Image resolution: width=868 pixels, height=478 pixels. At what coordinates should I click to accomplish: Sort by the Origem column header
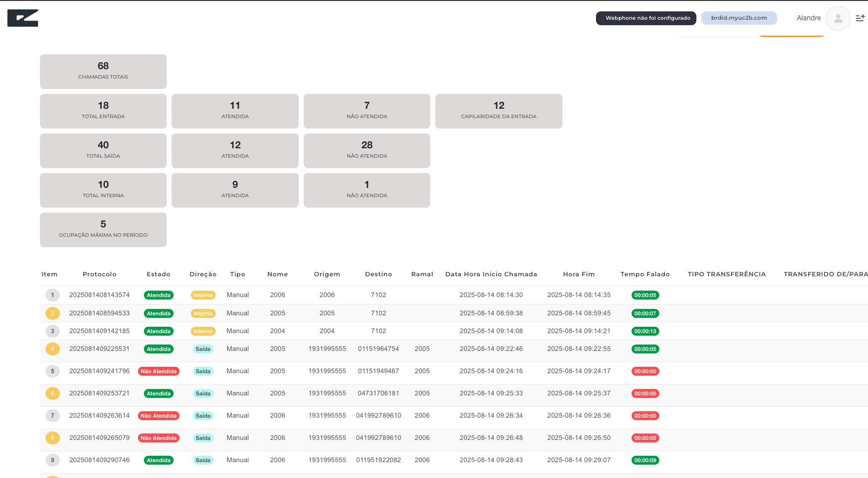click(327, 274)
